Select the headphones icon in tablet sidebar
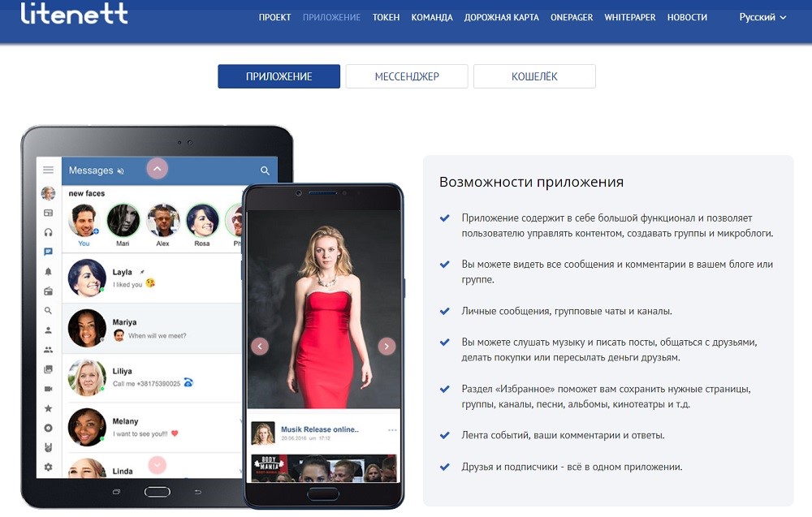The height and width of the screenshot is (517, 812). click(48, 232)
